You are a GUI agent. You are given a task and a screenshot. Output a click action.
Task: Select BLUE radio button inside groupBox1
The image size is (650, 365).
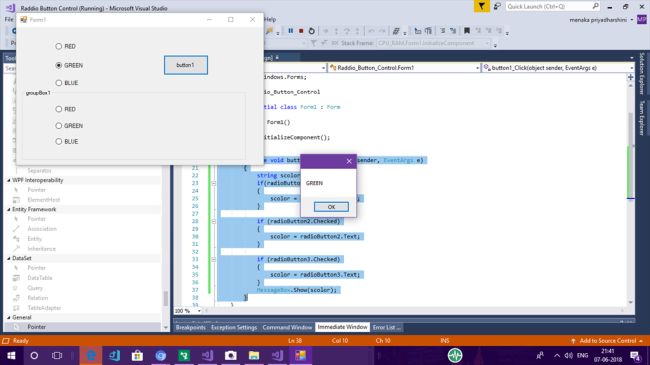58,141
